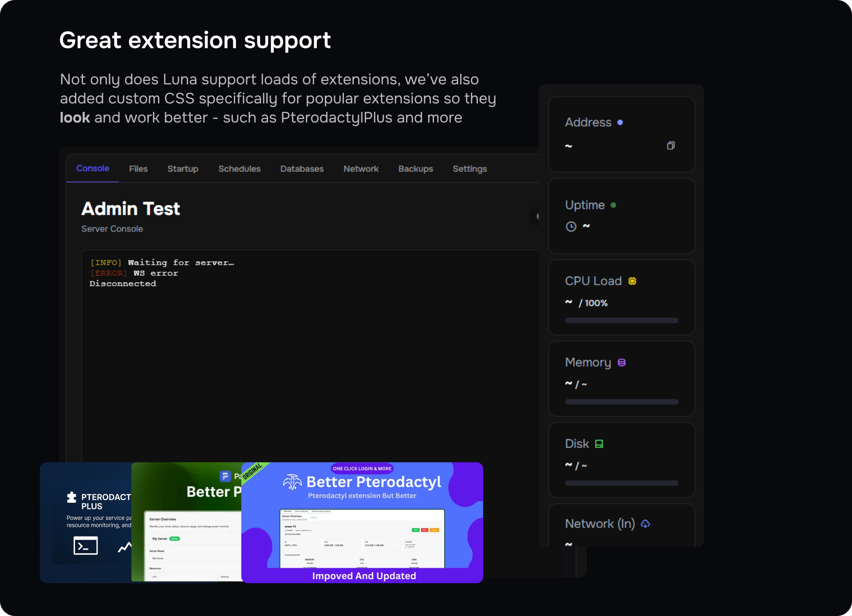Click the clock icon under Uptime
852x616 pixels.
[571, 227]
